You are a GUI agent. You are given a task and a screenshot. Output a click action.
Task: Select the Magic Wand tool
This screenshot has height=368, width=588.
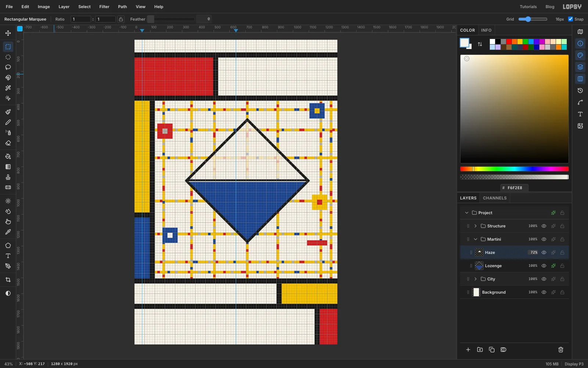(x=8, y=88)
